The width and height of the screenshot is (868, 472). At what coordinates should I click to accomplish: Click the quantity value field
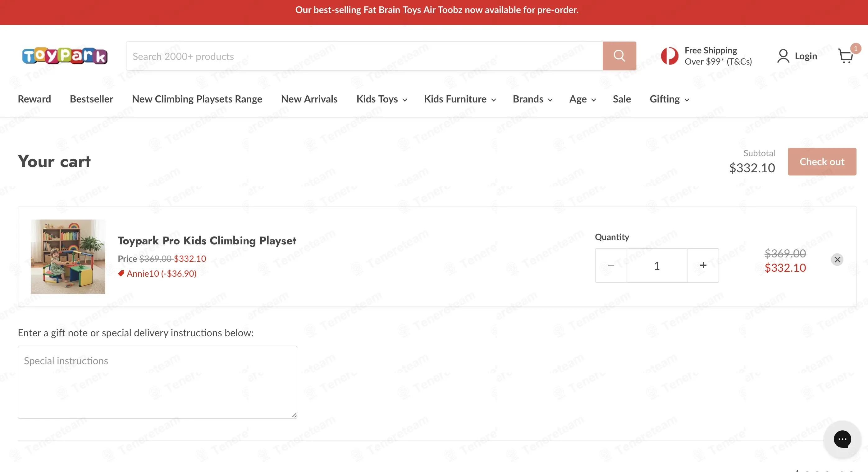(x=656, y=265)
